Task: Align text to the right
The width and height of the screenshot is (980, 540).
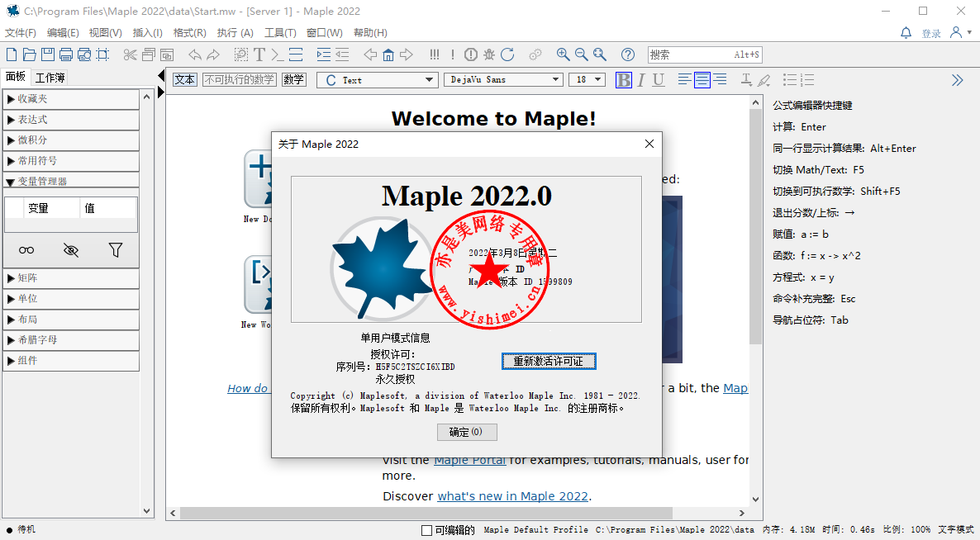Action: 720,80
